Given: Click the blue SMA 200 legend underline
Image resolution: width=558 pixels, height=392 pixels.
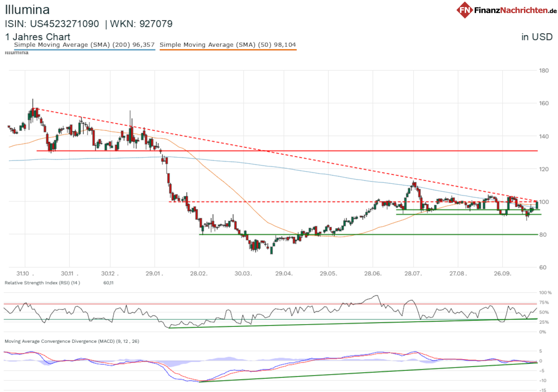Looking at the screenshot, I should click(84, 50).
